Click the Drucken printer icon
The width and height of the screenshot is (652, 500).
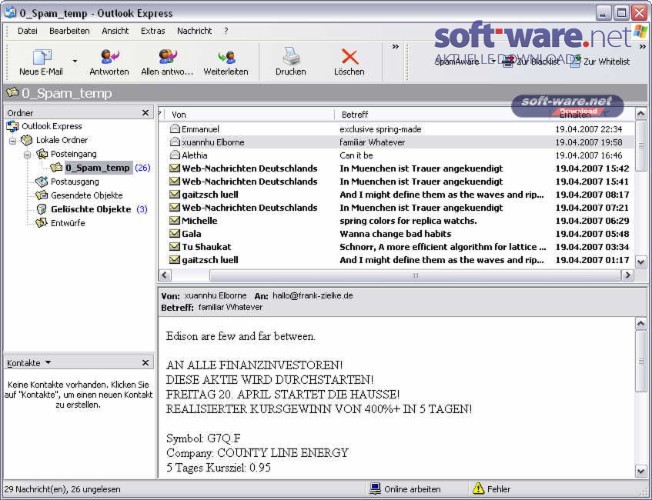point(291,56)
